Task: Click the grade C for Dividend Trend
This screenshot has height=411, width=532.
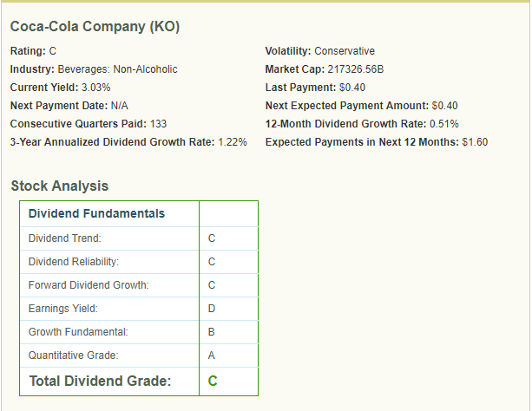Action: pos(212,238)
